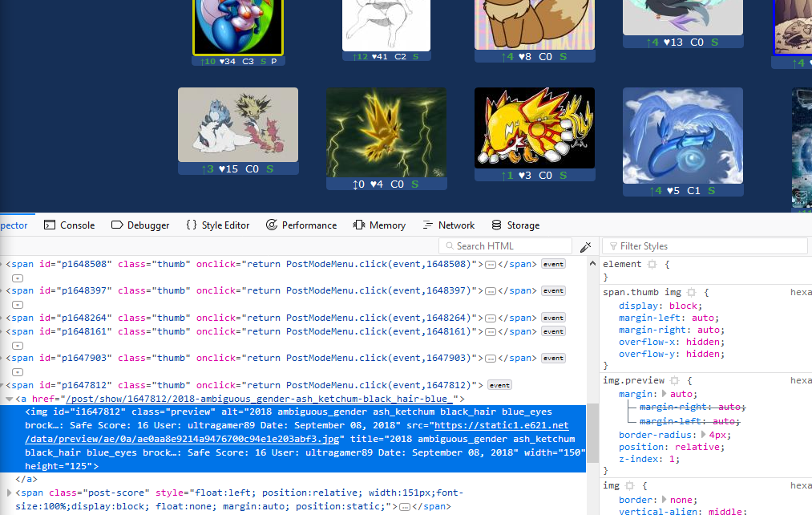Expand the margin shorthand in img.preview
The height and width of the screenshot is (515, 812).
coord(665,394)
